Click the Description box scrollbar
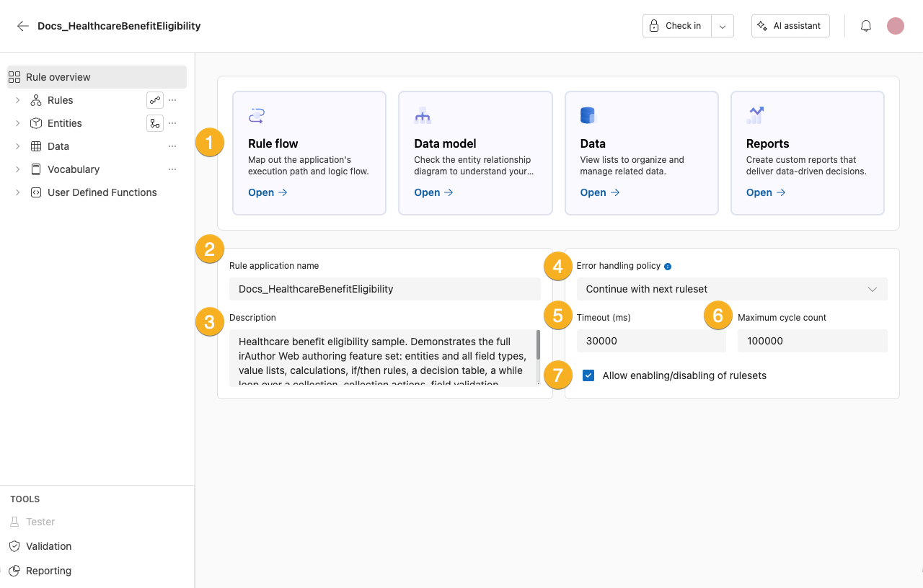This screenshot has height=588, width=923. (538, 346)
